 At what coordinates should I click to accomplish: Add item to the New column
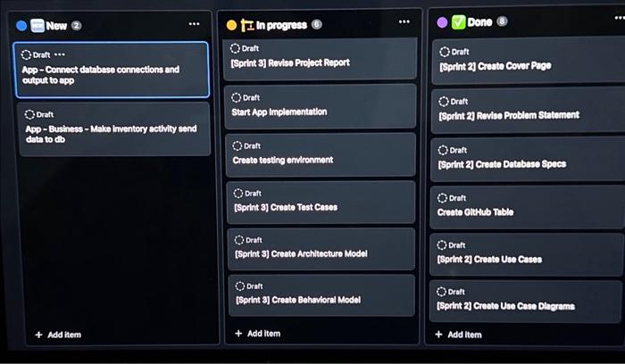click(x=58, y=335)
